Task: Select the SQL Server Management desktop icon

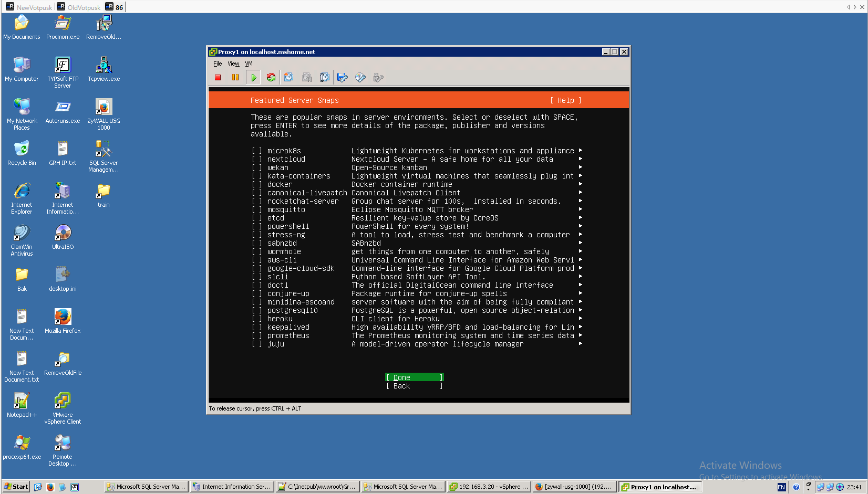Action: [104, 156]
